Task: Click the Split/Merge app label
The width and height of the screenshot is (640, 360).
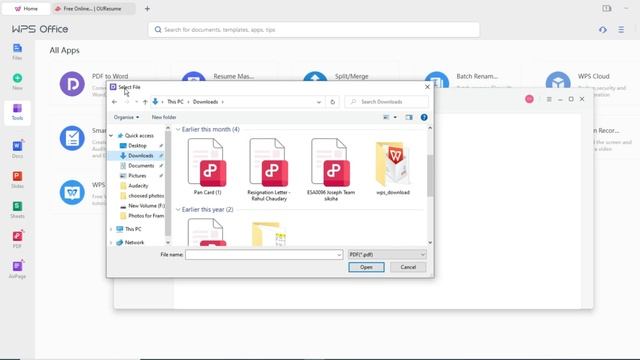Action: (x=351, y=76)
